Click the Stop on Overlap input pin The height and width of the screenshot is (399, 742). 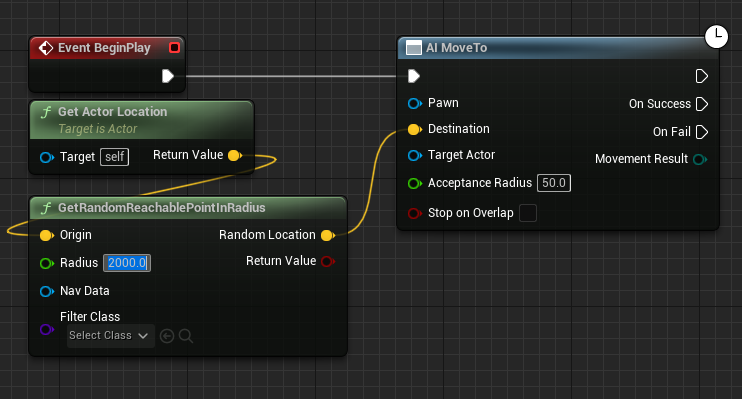[x=415, y=213]
